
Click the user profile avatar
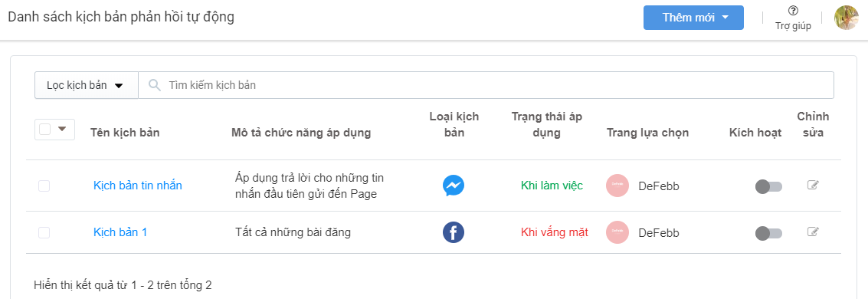[847, 17]
